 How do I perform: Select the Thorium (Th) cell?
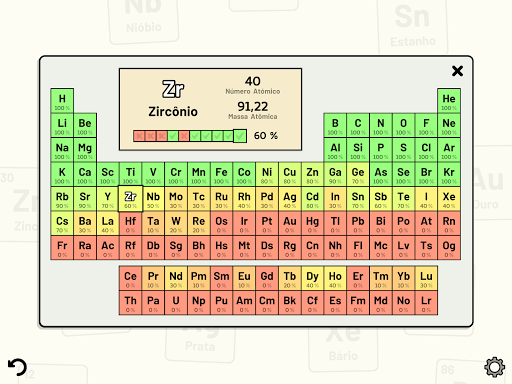(130, 303)
